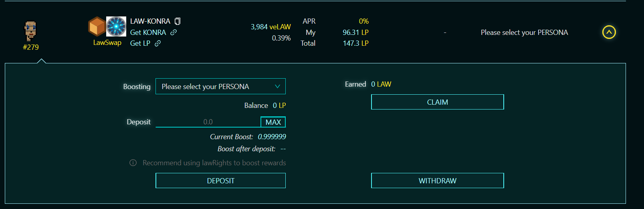The width and height of the screenshot is (644, 209).
Task: Open the Get LP external link icon
Action: [158, 43]
